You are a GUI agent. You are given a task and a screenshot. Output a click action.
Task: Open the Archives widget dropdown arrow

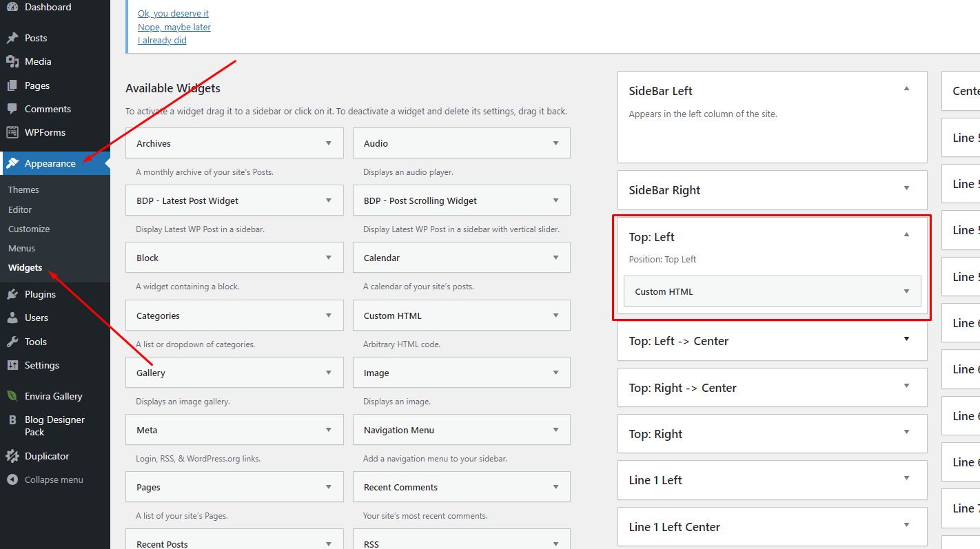(328, 143)
